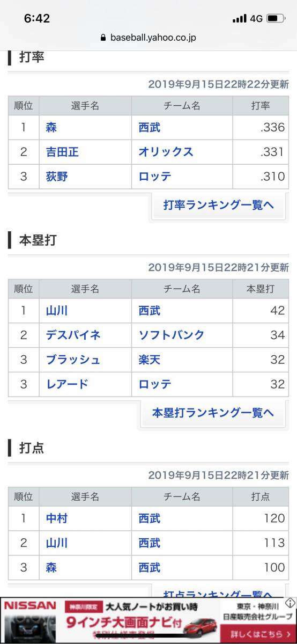Open player 荻野 profile link
The image size is (297, 644).
(57, 177)
